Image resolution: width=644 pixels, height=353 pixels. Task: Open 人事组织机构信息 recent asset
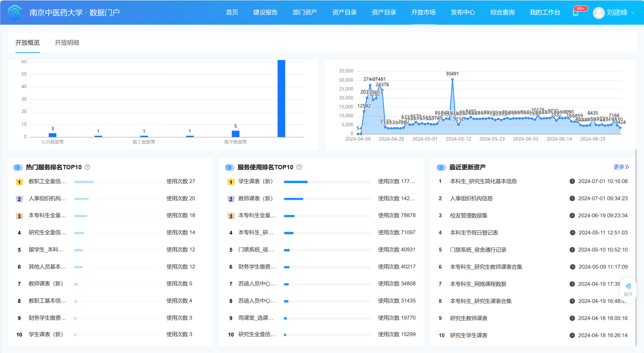[x=471, y=198]
